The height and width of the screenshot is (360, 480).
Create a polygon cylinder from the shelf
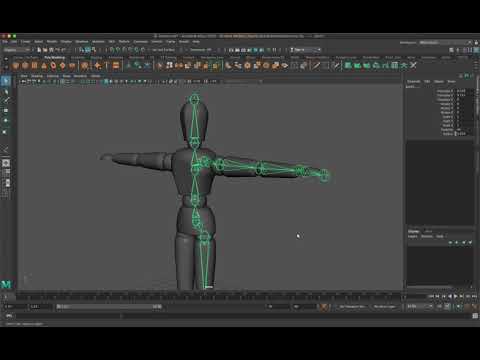(x=34, y=66)
